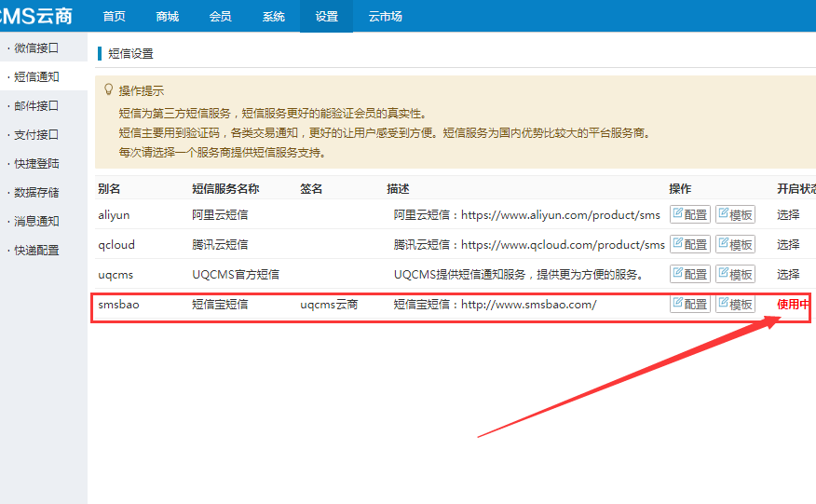Viewport: 816px width, 504px height.
Task: Click the 阿里云短信 service name cell
Action: tap(220, 215)
